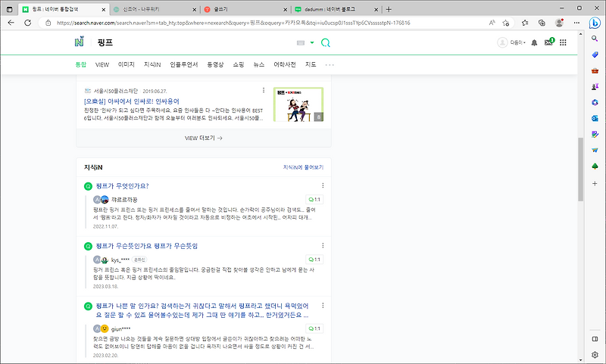
Task: Switch to 글쓰기 browser tab
Action: pos(245,9)
